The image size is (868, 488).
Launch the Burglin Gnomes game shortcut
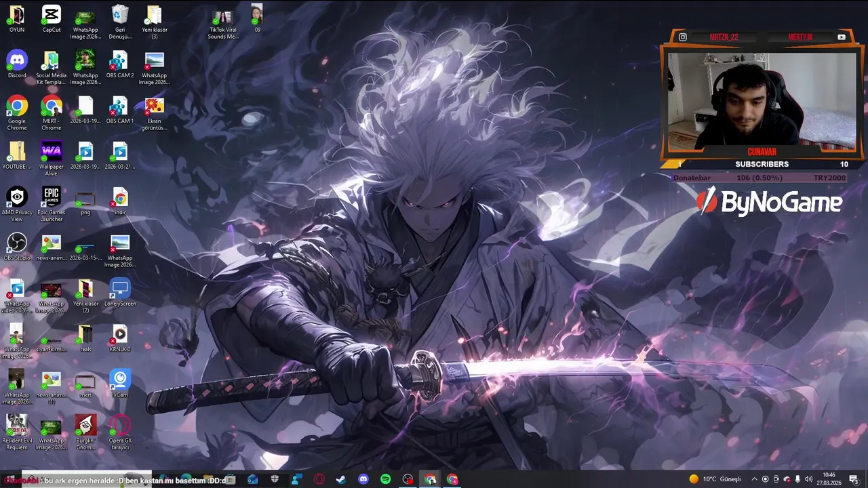coord(85,432)
